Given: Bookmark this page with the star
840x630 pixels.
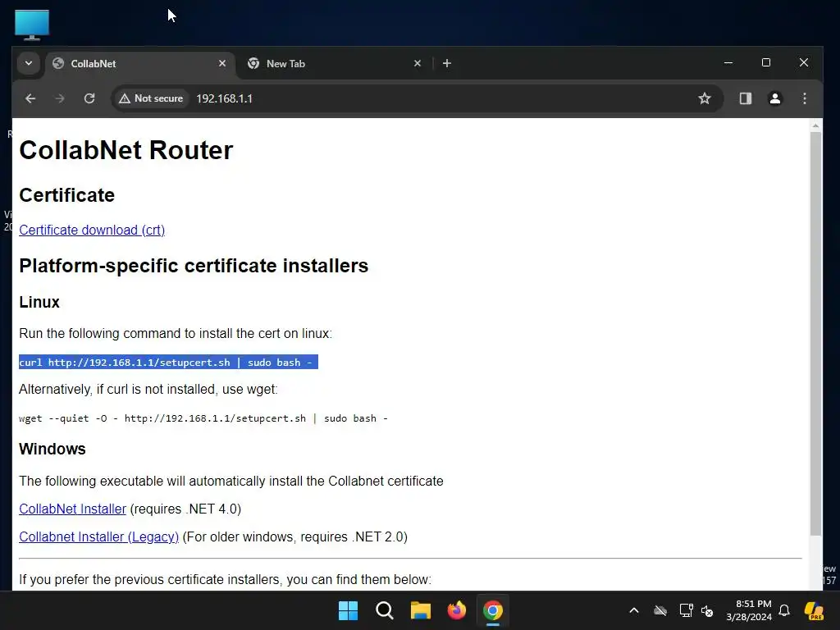Looking at the screenshot, I should (705, 98).
